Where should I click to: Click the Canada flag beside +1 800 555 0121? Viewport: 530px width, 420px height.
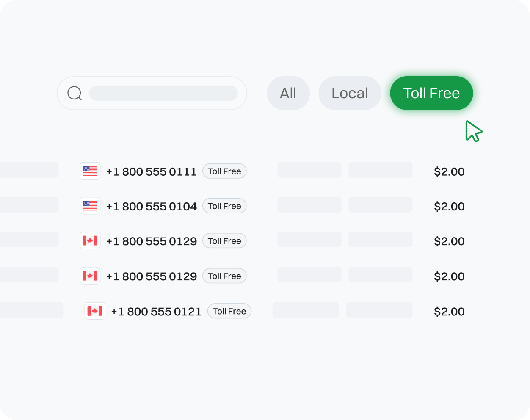coord(95,311)
